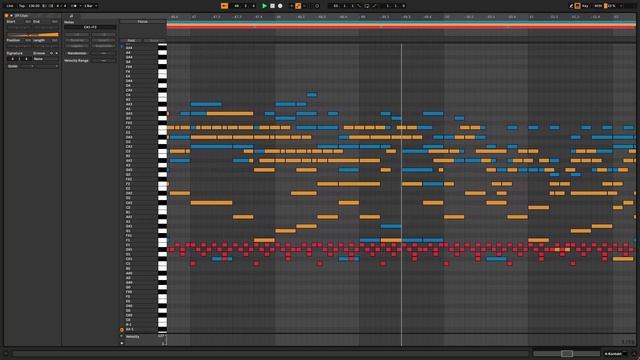640x360 pixels.
Task: Click the horizontal scrollbar at bottom
Action: pyautogui.click(x=271, y=353)
